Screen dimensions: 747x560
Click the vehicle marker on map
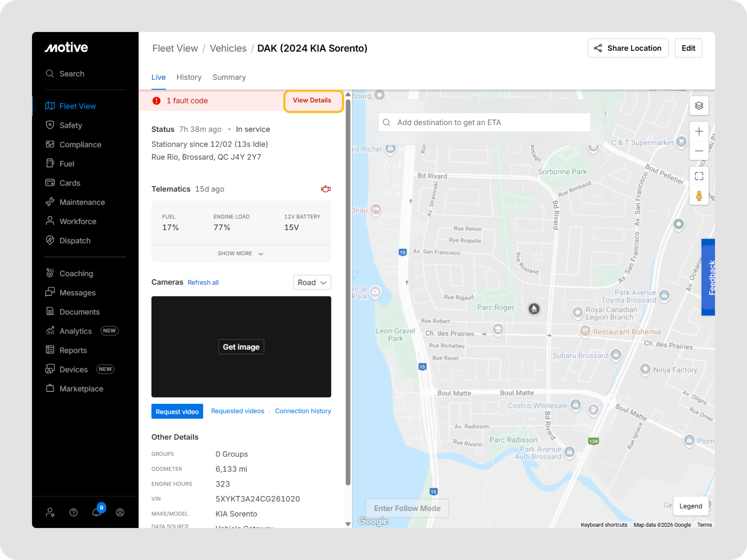pyautogui.click(x=534, y=309)
